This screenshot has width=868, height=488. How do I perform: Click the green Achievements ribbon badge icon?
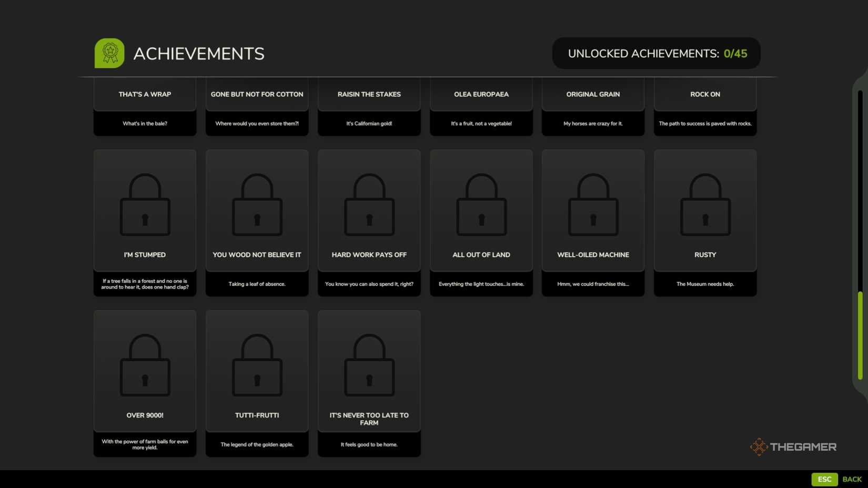[109, 53]
